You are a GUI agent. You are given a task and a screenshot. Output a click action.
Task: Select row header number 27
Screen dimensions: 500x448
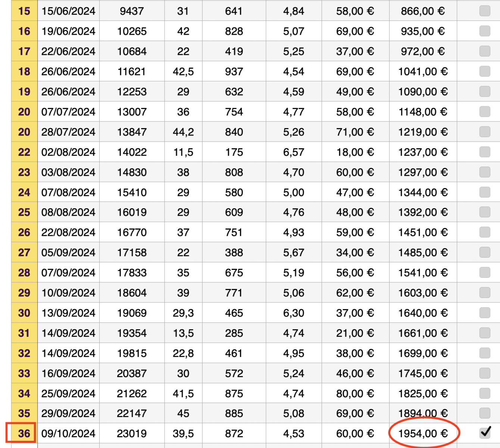pos(24,252)
